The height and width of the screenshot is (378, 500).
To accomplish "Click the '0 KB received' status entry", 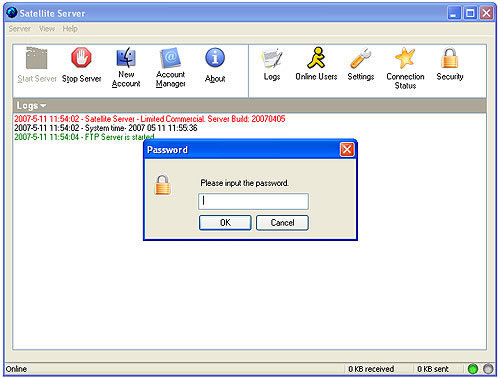I will click(x=371, y=369).
